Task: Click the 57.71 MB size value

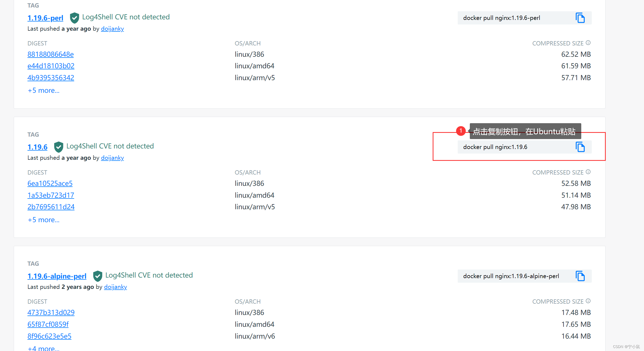Action: (576, 78)
